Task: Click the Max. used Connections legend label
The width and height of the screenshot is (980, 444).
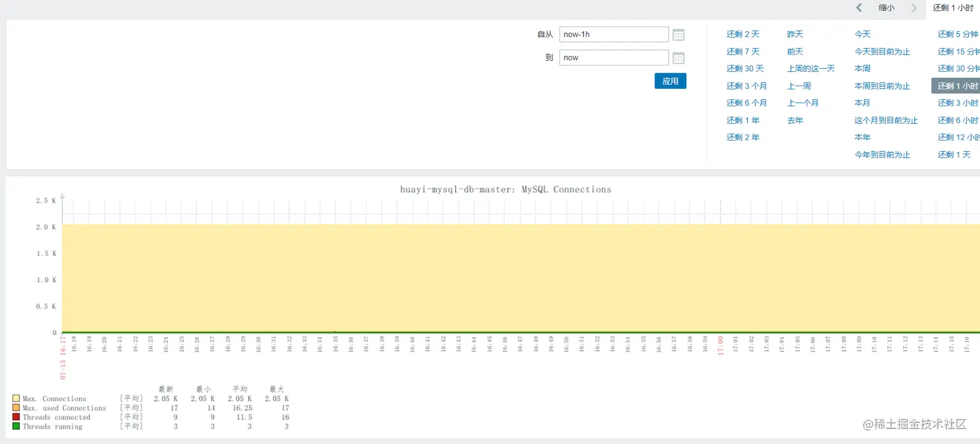Action: coord(64,408)
